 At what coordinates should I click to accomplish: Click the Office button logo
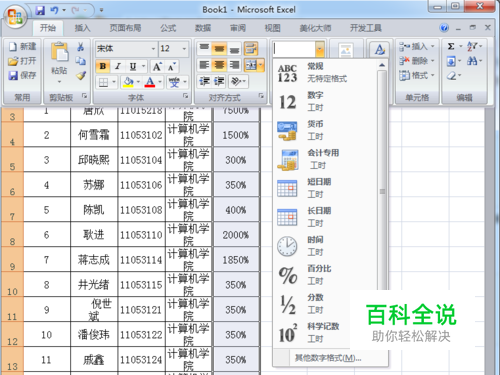coord(15,16)
